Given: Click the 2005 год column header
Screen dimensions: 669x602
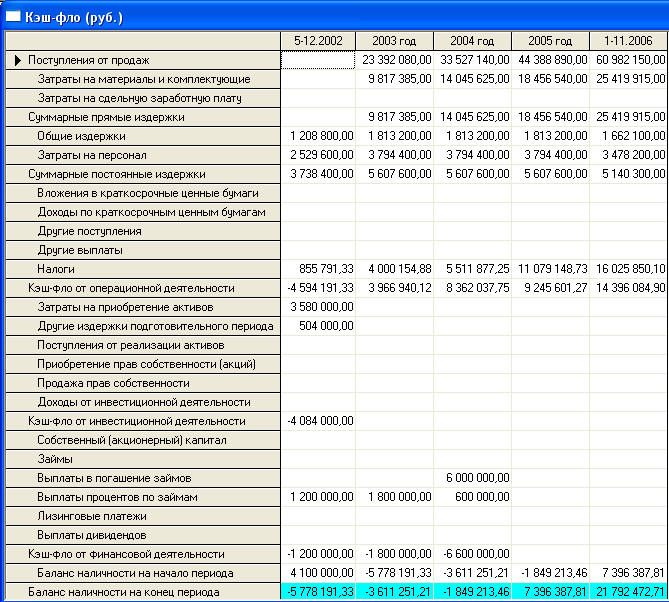Looking at the screenshot, I should (550, 41).
